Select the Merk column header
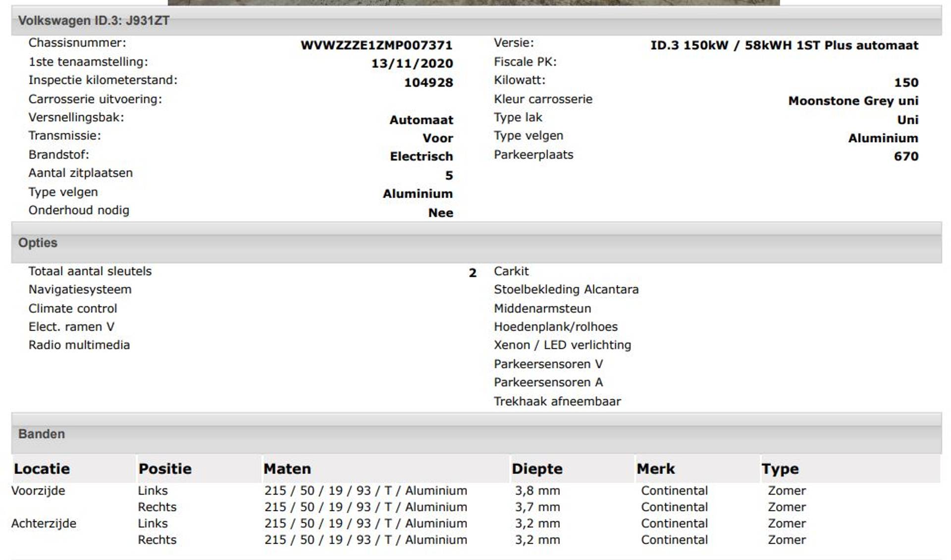The height and width of the screenshot is (560, 951). 656,468
